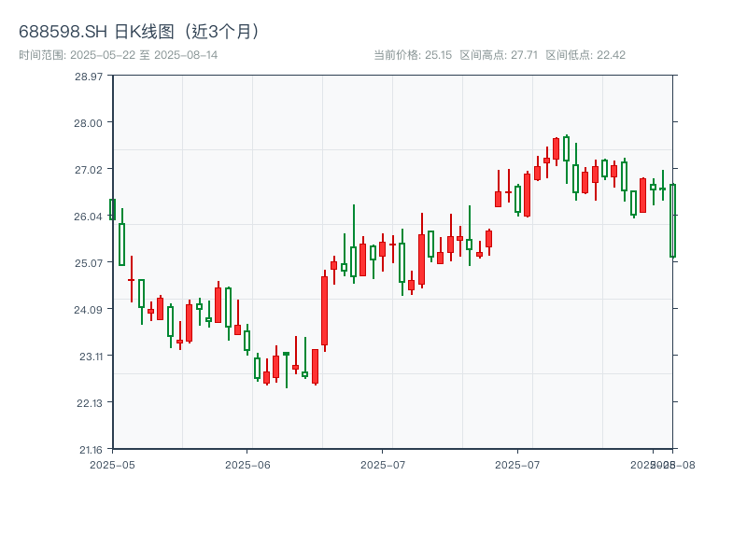Click the first 2025-07 x-axis label
Image resolution: width=747 pixels, height=560 pixels.
tap(383, 464)
